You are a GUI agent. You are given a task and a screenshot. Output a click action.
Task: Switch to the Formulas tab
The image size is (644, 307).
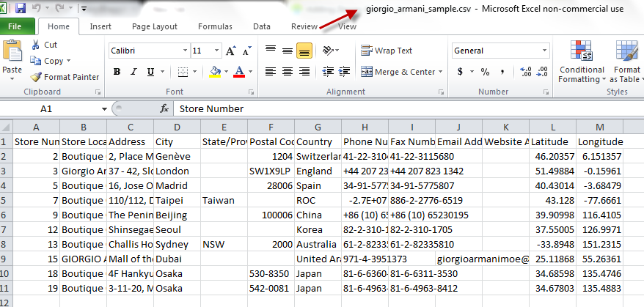coord(215,26)
